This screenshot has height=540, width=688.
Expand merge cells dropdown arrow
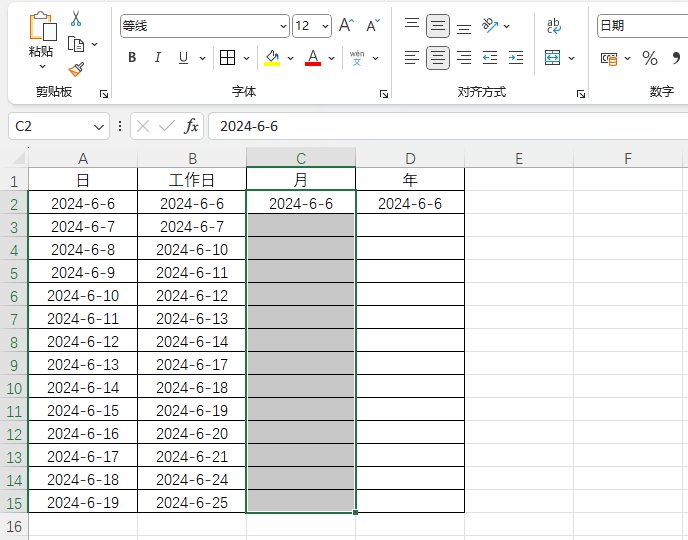tap(571, 58)
